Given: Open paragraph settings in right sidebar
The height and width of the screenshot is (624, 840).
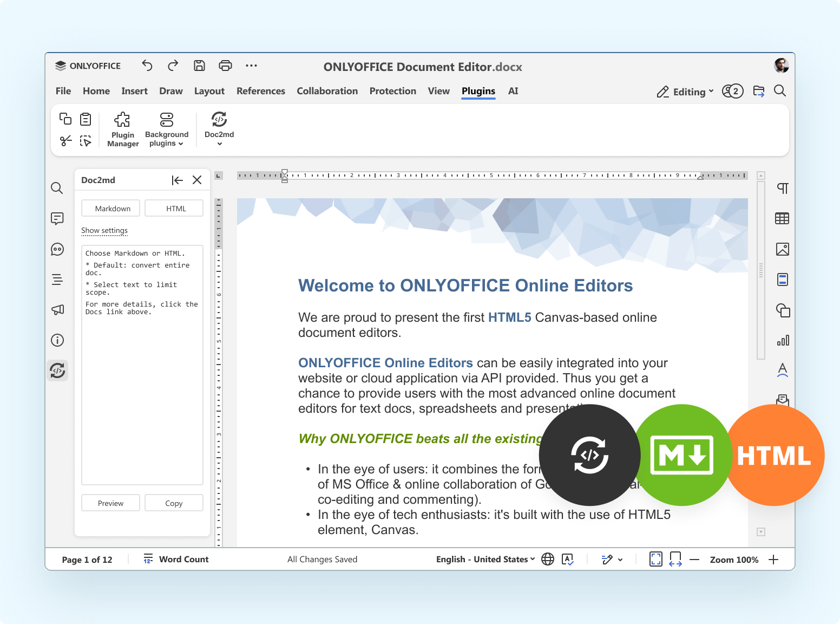Looking at the screenshot, I should pos(782,188).
